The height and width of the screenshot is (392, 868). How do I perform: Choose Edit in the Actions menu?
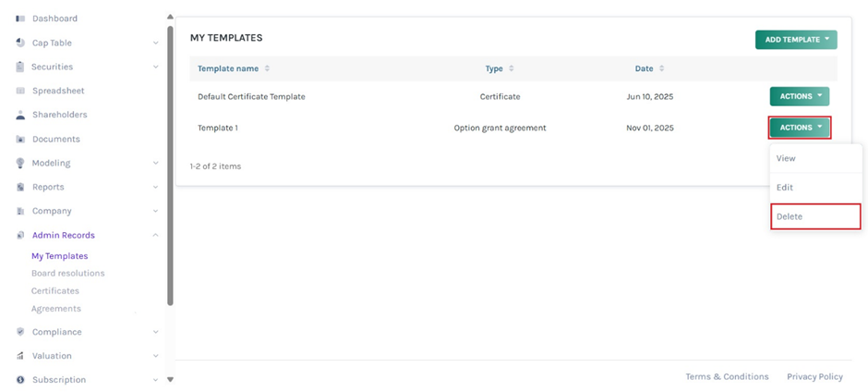814,187
